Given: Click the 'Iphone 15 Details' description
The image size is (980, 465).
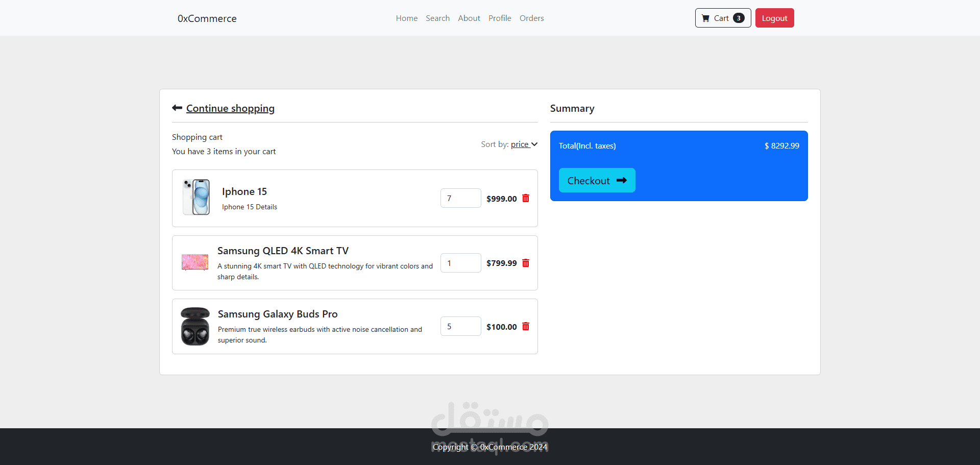Looking at the screenshot, I should pyautogui.click(x=250, y=207).
